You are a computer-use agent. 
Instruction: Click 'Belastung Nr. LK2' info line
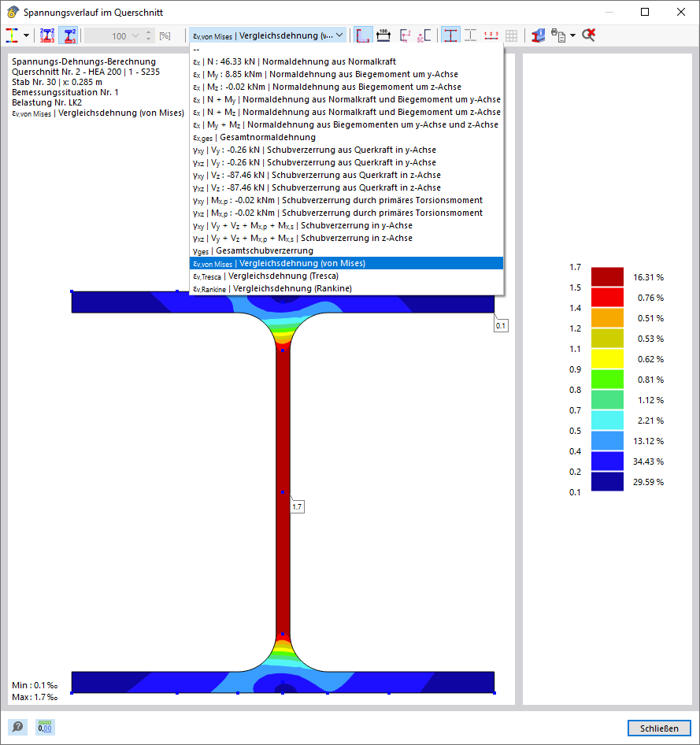click(x=47, y=102)
